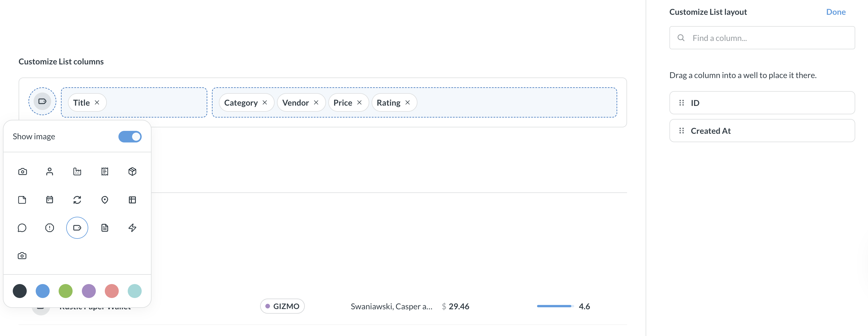Pick the purple color swatch
Image resolution: width=868 pixels, height=336 pixels.
[89, 291]
